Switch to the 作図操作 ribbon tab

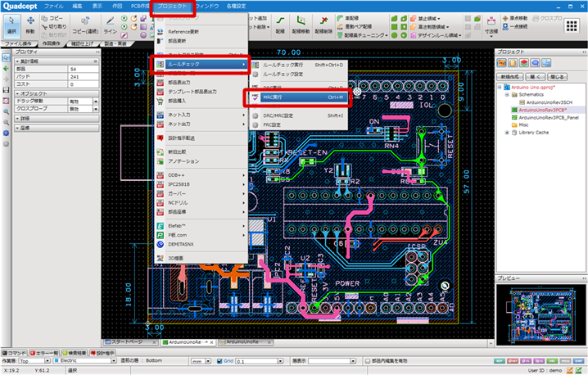[51, 44]
